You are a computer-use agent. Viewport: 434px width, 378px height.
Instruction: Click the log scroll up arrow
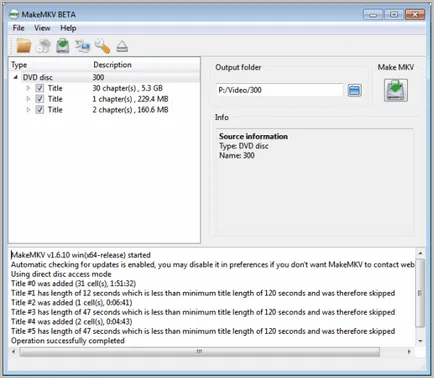coord(420,254)
